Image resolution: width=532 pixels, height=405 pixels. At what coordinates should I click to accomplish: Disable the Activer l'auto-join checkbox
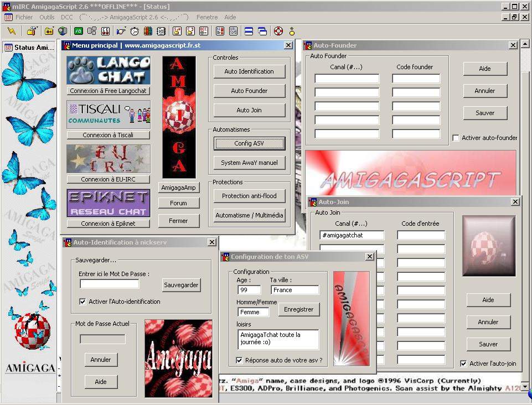click(463, 364)
